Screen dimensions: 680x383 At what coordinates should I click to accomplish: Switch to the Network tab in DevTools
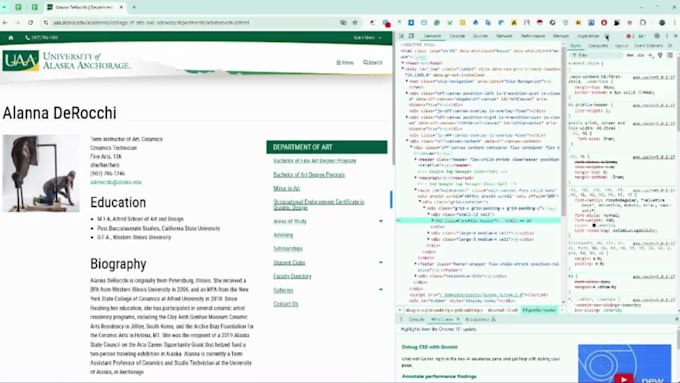click(x=504, y=36)
